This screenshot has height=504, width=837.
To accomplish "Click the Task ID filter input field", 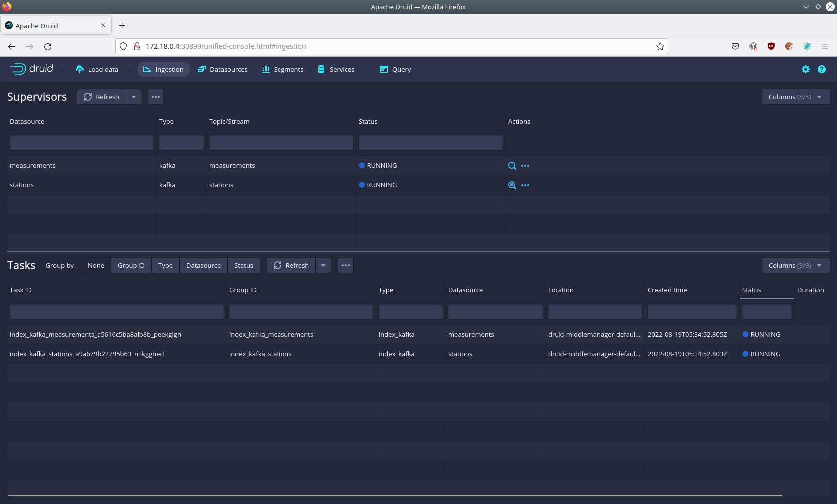I will (117, 312).
